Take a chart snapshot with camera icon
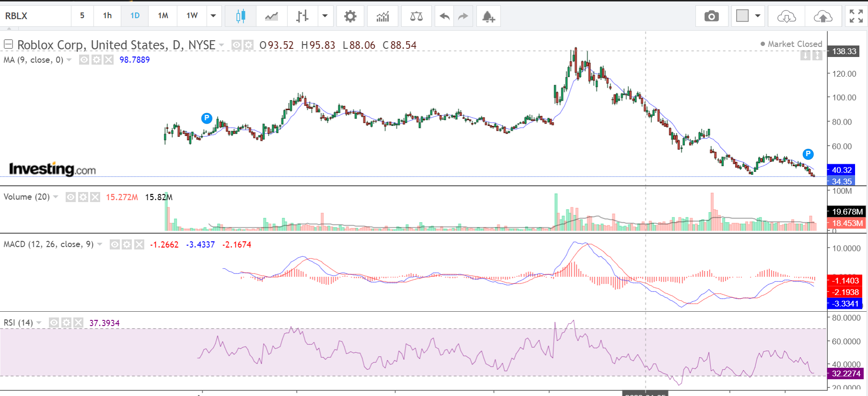Screen dimensions: 868x396 click(712, 16)
